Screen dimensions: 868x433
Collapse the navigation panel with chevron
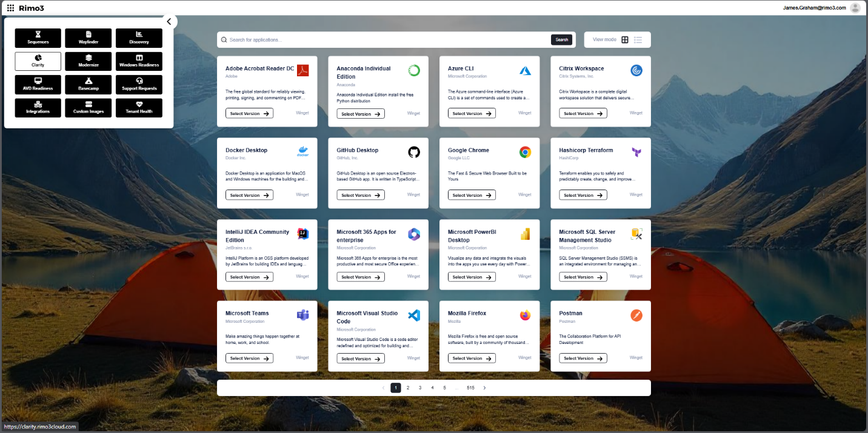(x=169, y=22)
